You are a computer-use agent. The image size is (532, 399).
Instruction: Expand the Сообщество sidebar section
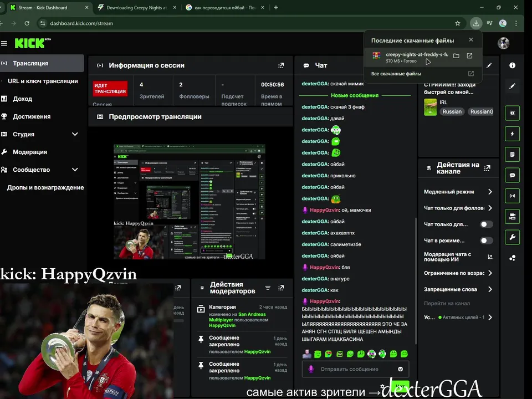click(75, 170)
